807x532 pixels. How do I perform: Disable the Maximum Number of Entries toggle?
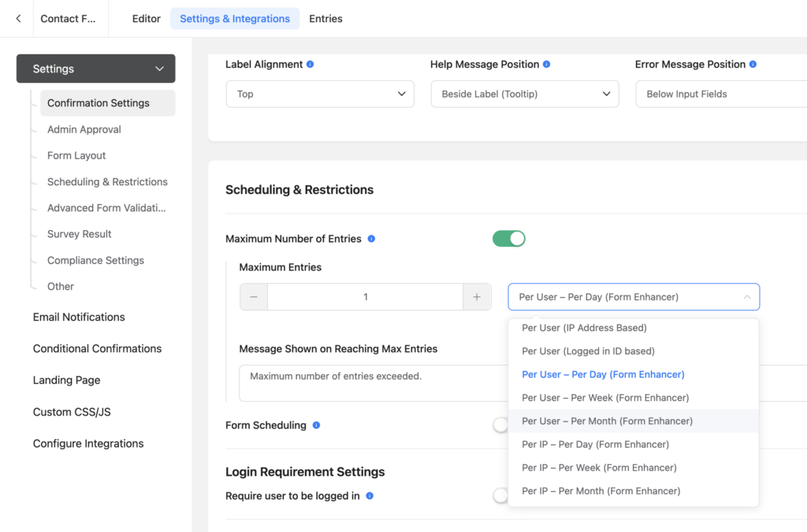coord(508,239)
